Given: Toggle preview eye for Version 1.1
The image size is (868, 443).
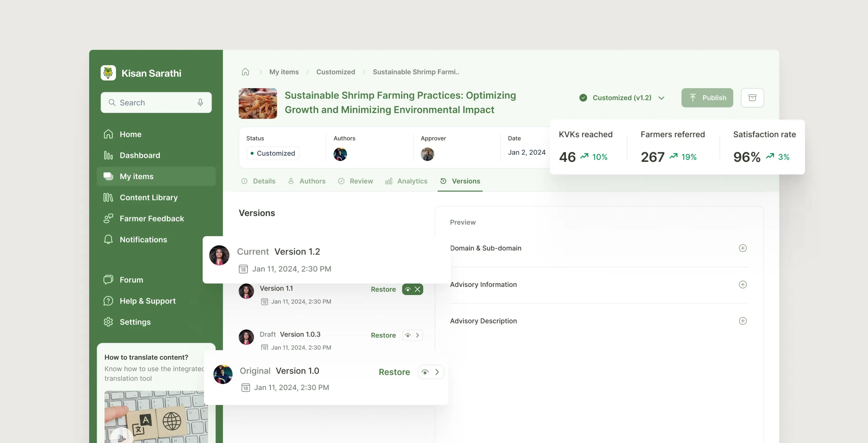Looking at the screenshot, I should click(x=408, y=289).
